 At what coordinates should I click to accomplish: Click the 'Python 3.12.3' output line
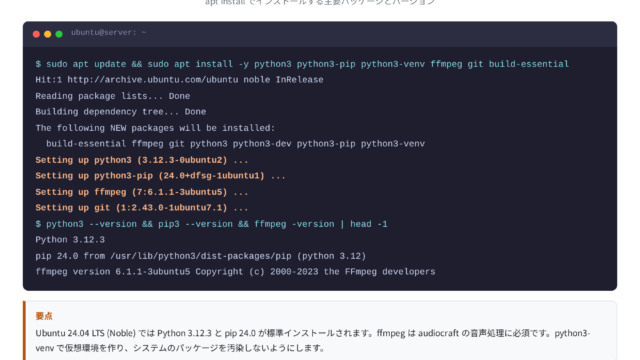[x=70, y=240]
